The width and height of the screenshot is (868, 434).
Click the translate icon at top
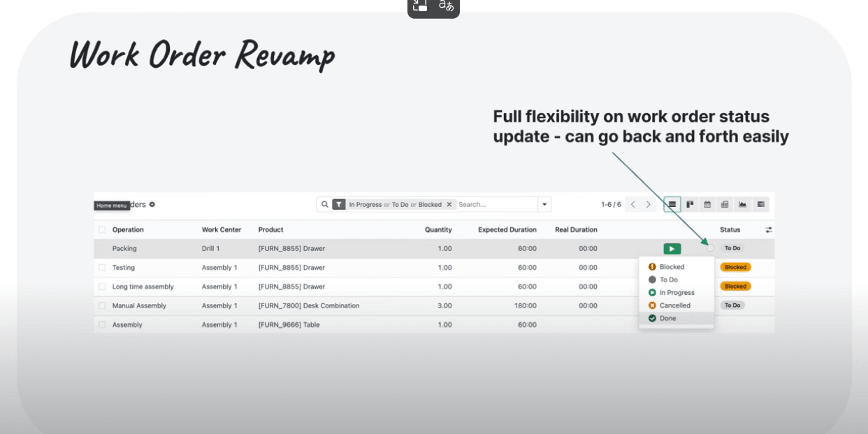pyautogui.click(x=446, y=6)
